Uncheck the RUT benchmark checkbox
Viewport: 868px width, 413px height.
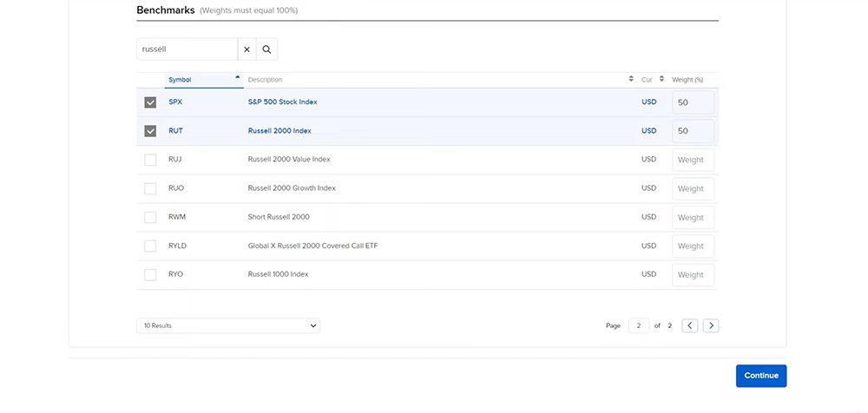[150, 131]
